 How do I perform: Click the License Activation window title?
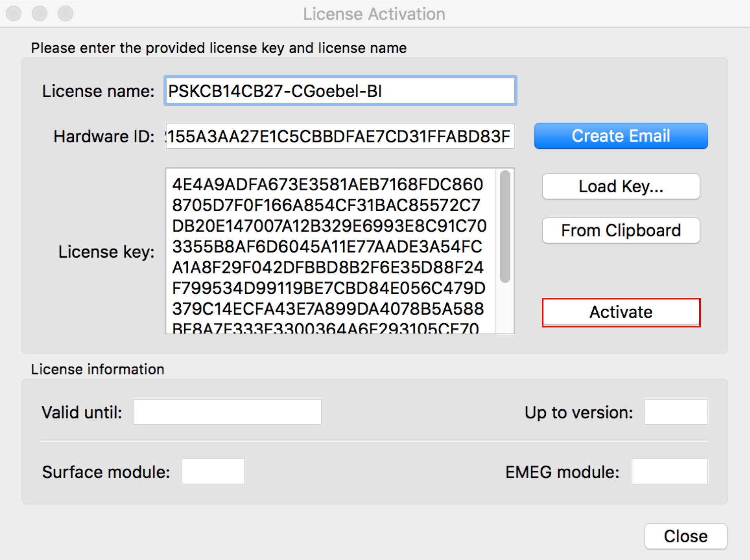click(x=374, y=14)
